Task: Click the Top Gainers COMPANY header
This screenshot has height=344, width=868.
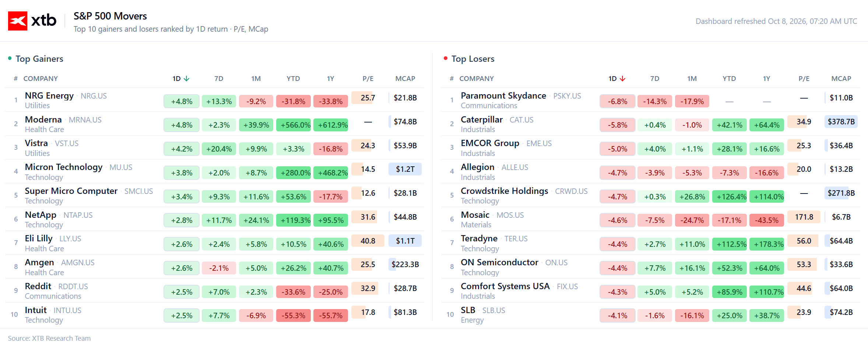Action: coord(41,79)
